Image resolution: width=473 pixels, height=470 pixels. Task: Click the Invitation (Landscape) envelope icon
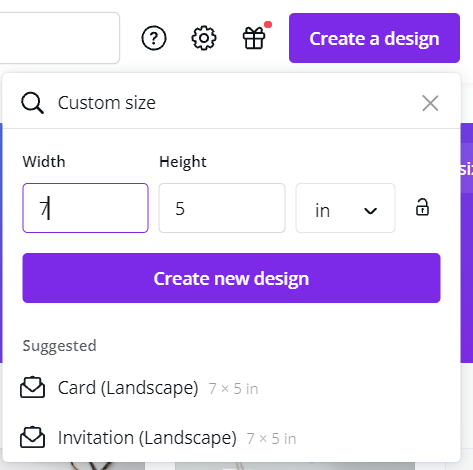tap(32, 437)
